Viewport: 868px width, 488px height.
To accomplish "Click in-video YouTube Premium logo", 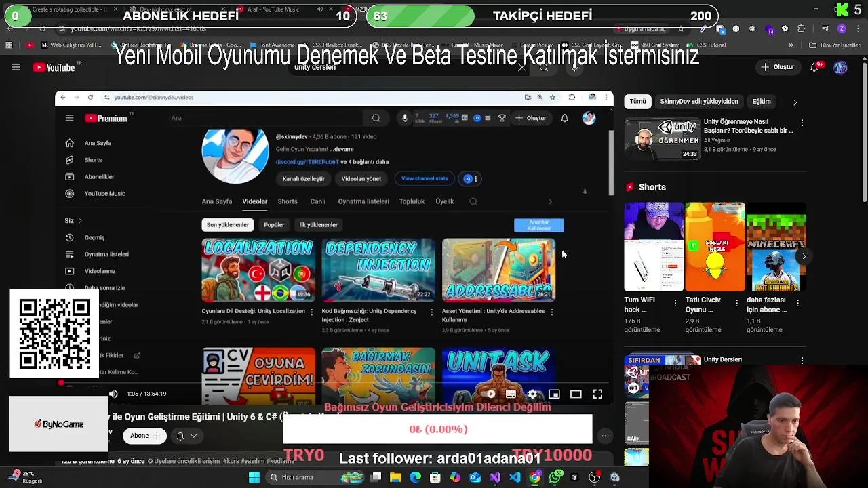I will [106, 118].
